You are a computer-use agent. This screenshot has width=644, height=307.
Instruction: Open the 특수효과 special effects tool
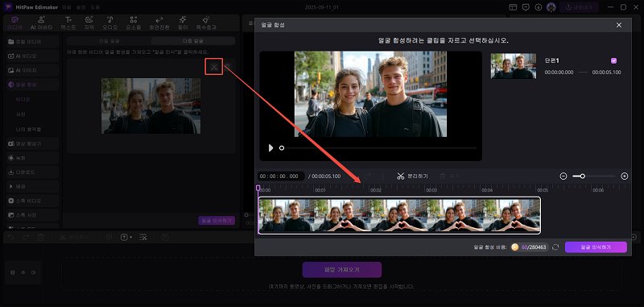point(206,23)
